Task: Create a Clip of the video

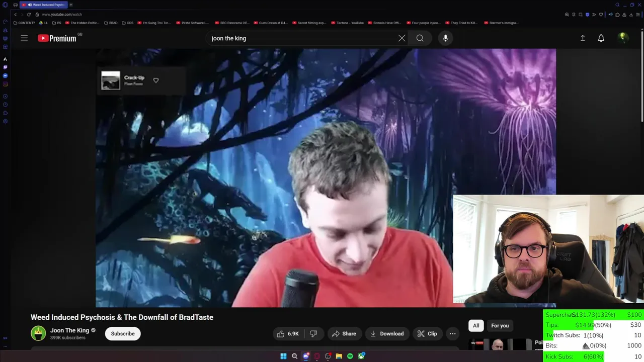Action: tap(427, 334)
